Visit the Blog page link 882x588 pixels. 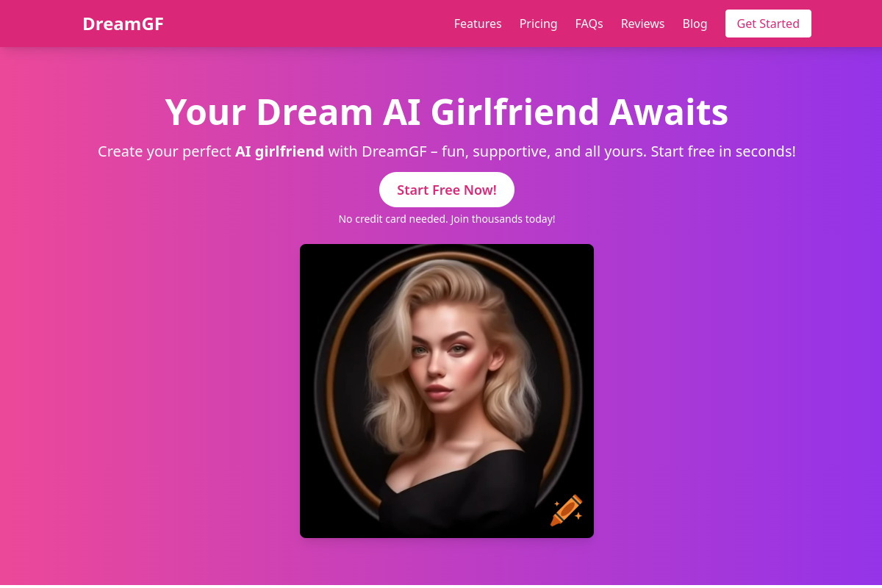[x=695, y=24]
